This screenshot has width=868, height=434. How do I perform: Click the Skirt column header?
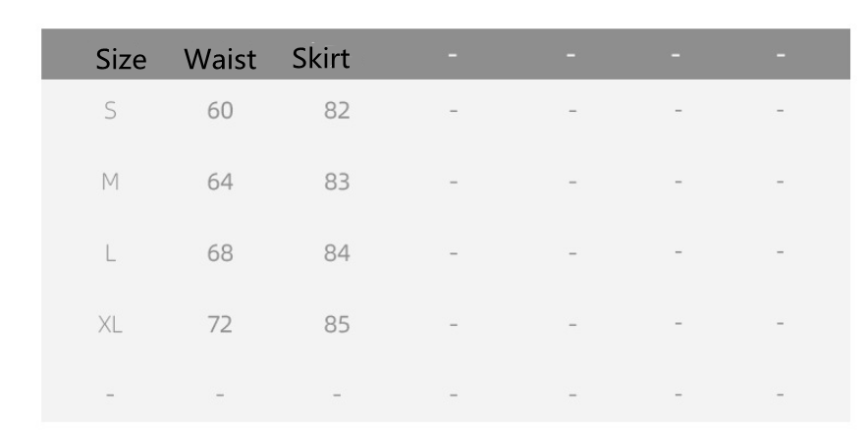point(321,59)
